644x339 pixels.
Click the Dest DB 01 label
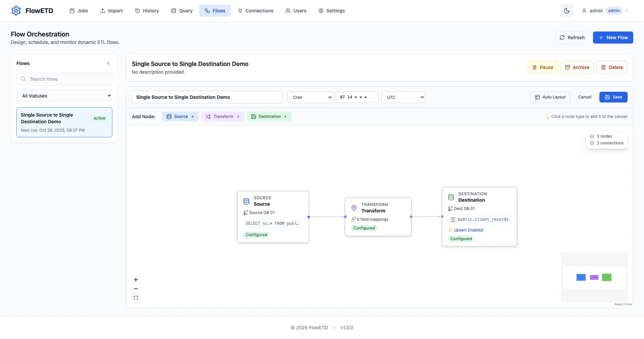click(464, 209)
